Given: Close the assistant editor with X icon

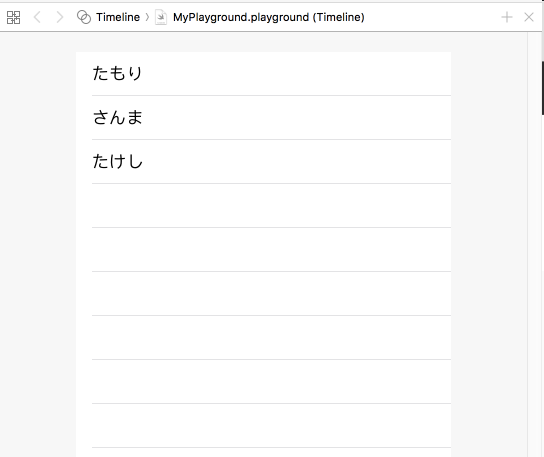Looking at the screenshot, I should coord(529,17).
